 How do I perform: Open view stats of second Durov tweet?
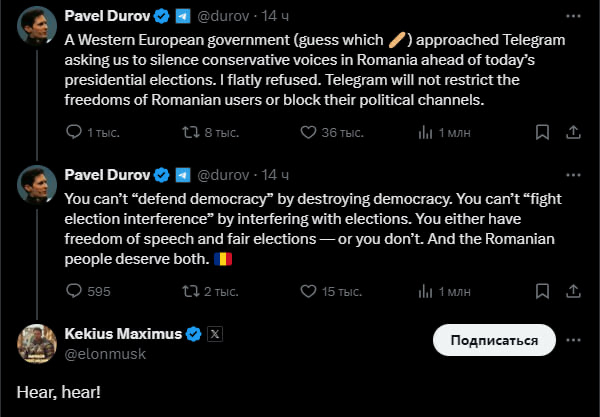(425, 292)
